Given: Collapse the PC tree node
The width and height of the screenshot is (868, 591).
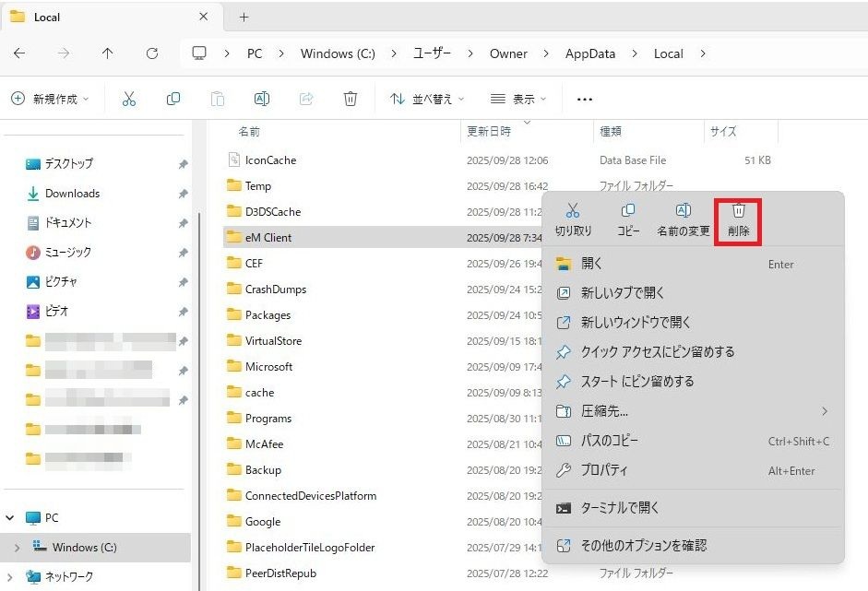Looking at the screenshot, I should click(10, 518).
